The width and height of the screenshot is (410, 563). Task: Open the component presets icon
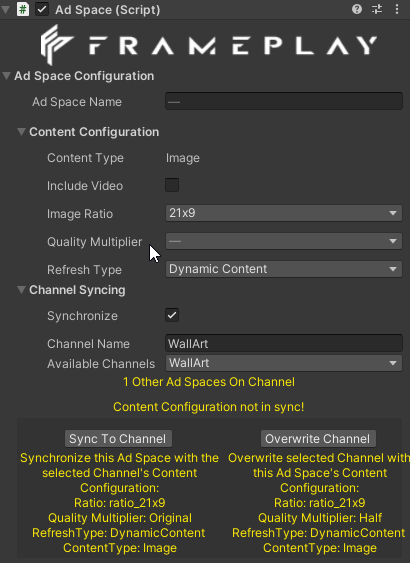click(x=377, y=9)
